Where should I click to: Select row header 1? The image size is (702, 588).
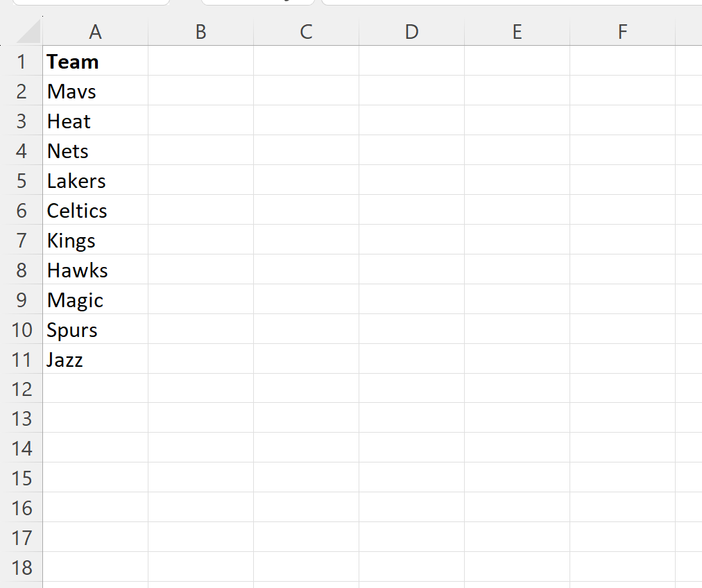[x=22, y=61]
